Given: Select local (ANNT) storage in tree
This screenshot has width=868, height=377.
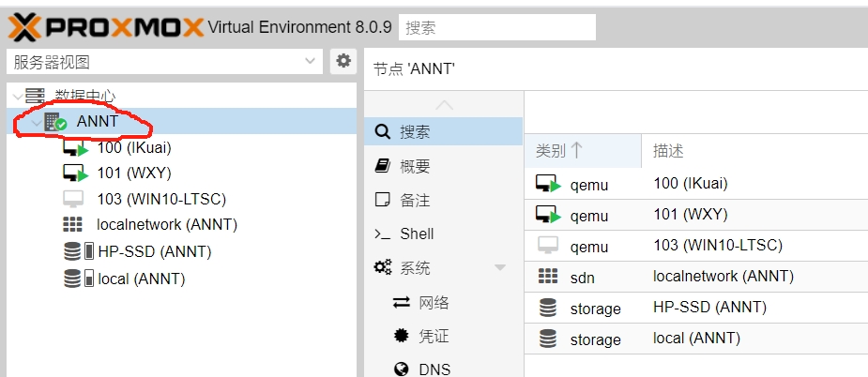Looking at the screenshot, I should 141,279.
